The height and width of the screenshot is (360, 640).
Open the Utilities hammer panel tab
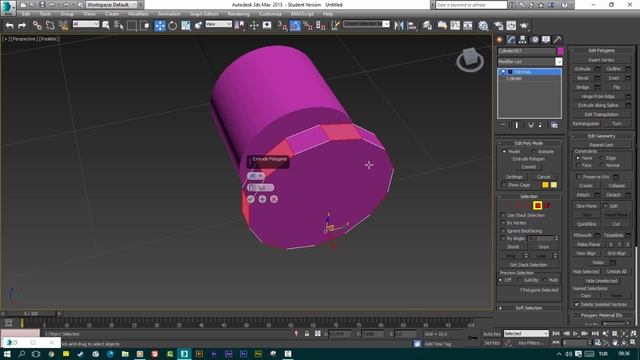[557, 40]
